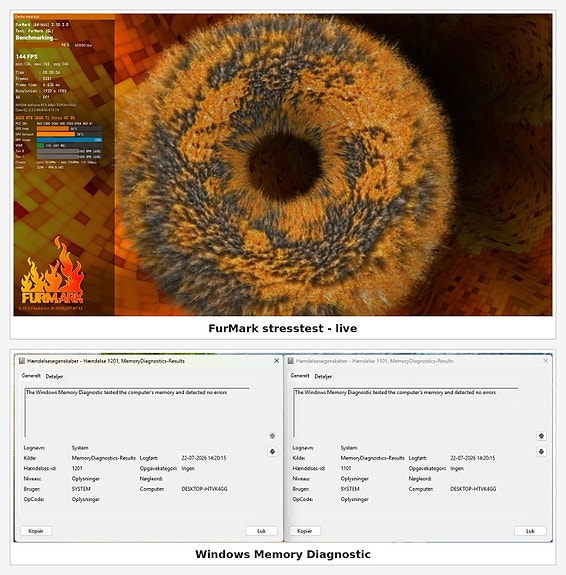Click the Luk button in event 1101 dialog
Screen dimensions: 566x575
pyautogui.click(x=530, y=531)
